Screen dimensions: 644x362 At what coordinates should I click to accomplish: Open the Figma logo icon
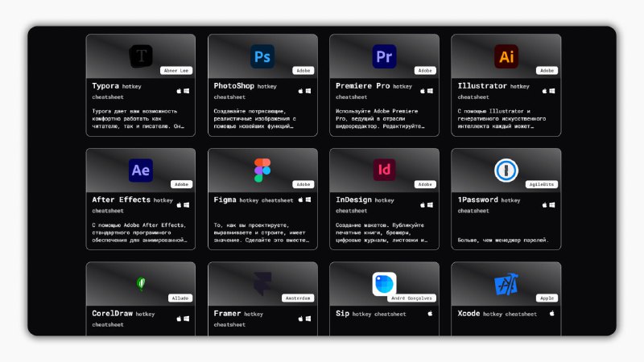click(x=262, y=170)
